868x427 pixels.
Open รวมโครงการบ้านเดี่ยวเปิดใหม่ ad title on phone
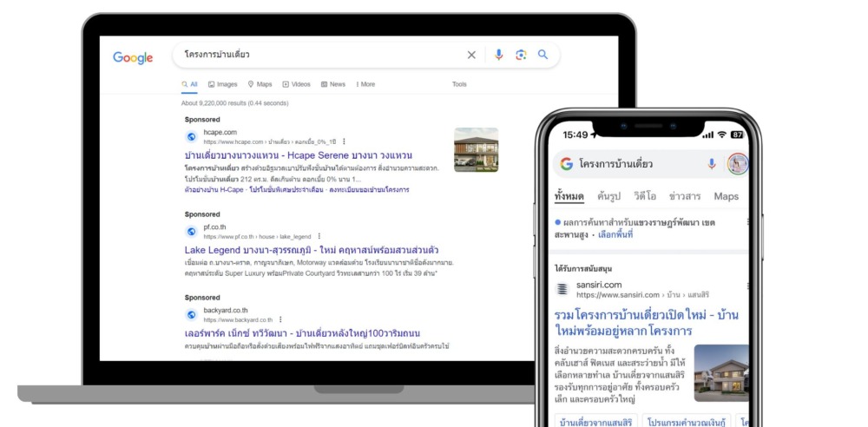pos(646,323)
